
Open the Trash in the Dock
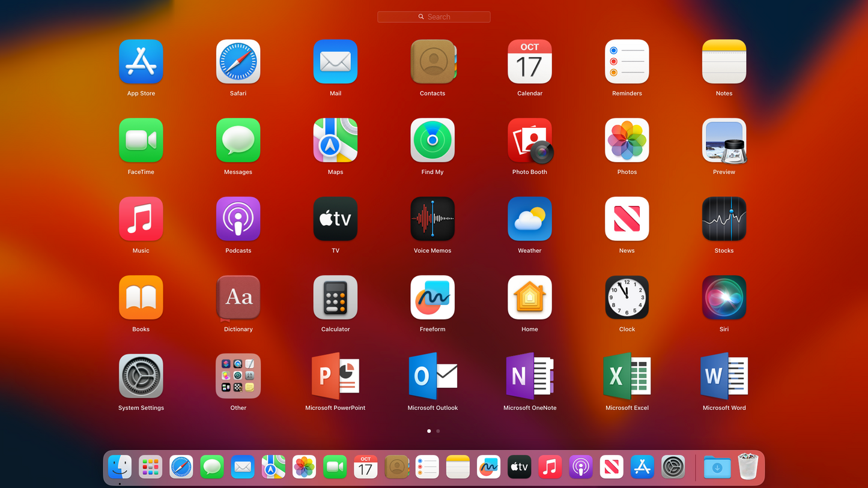(x=747, y=466)
